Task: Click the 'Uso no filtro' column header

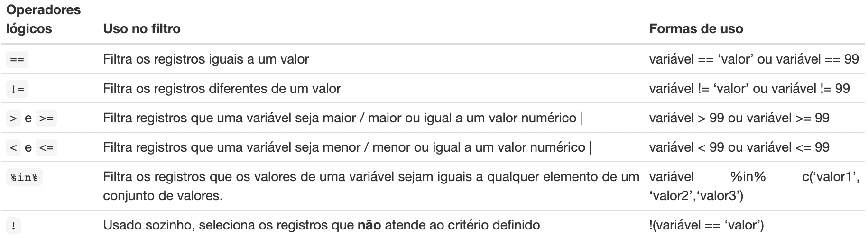Action: click(142, 29)
